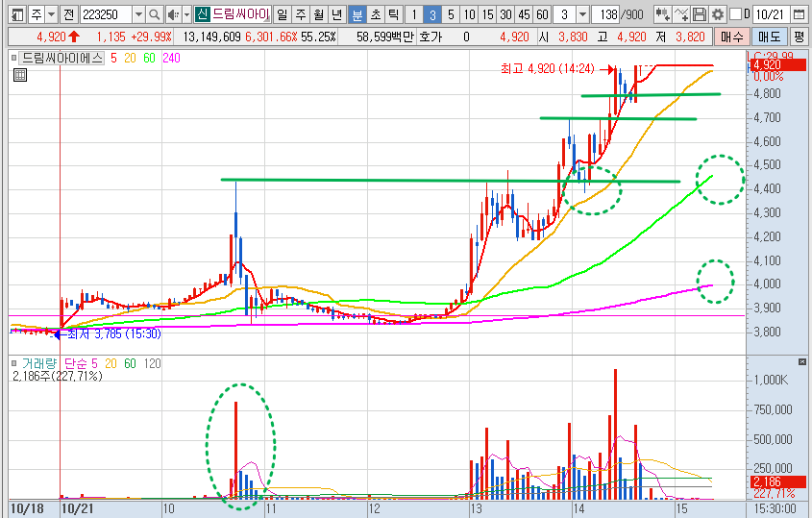812x518 pixels.
Task: Click the stock code field 223250
Action: tap(106, 14)
